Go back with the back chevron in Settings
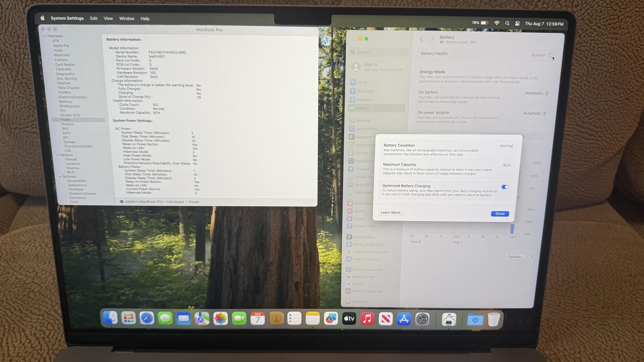This screenshot has width=644, height=362. pyautogui.click(x=421, y=39)
